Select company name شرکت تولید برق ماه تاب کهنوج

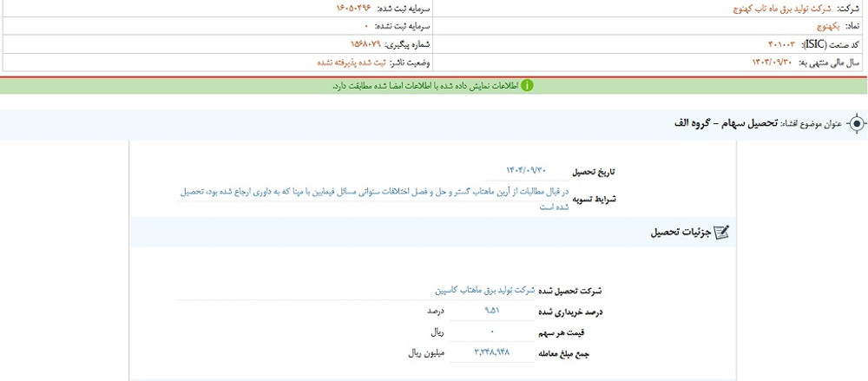[780, 9]
